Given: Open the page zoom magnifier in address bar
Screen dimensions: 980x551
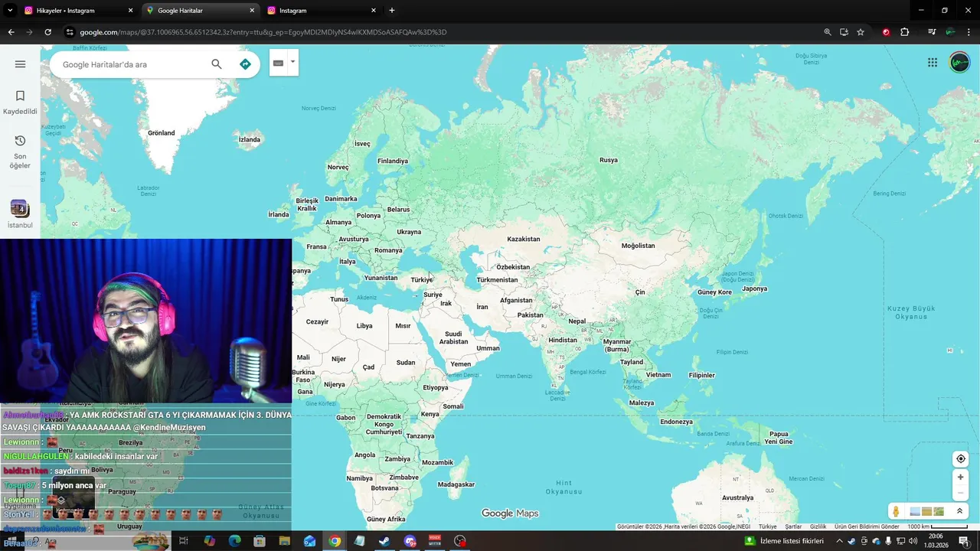Looking at the screenshot, I should pos(828,32).
